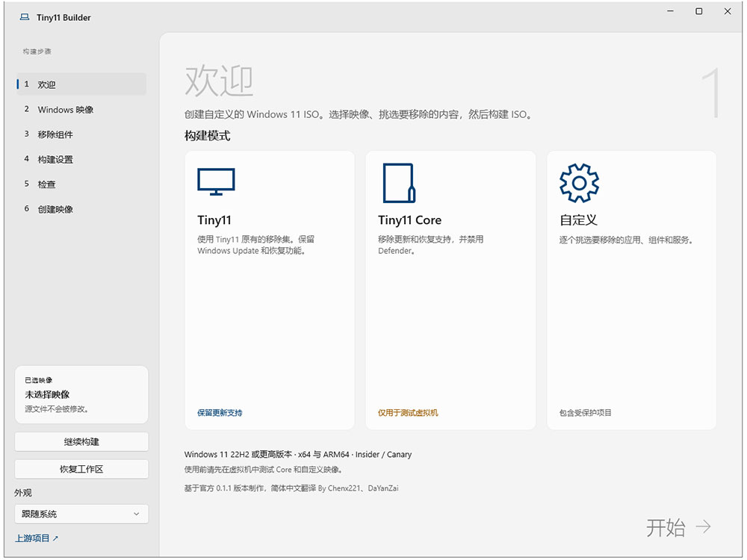This screenshot has height=560, width=747.
Task: Click the 已选映像 label
Action: click(39, 380)
